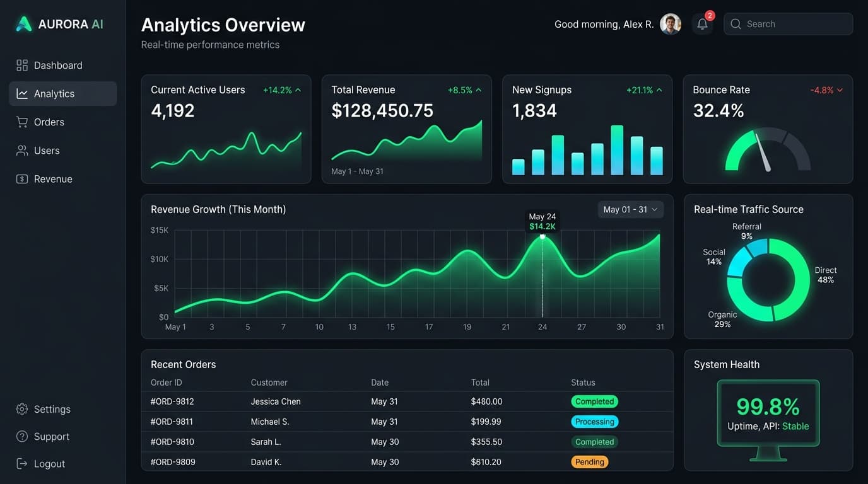Open the Users section
Screen dimensions: 868x484
[x=63, y=151]
